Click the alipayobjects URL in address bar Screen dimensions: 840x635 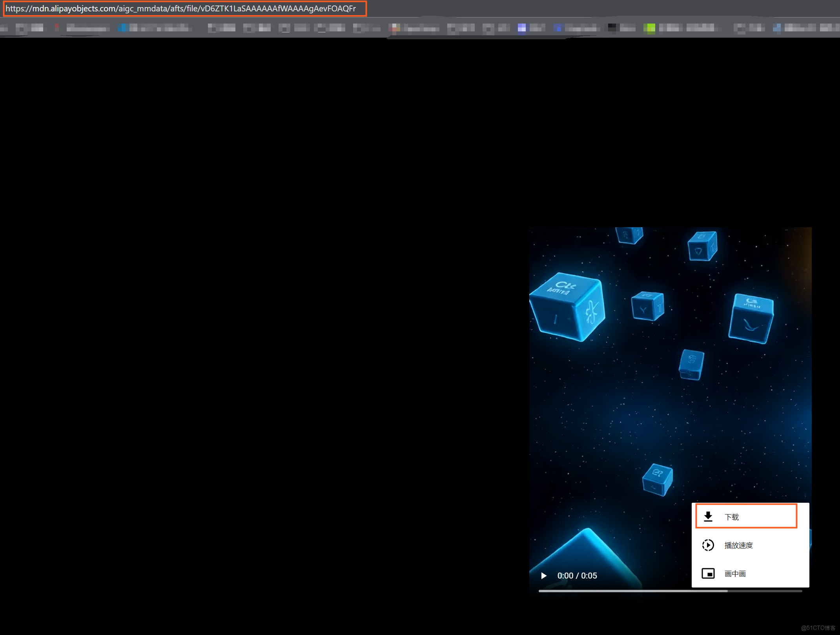tap(181, 9)
